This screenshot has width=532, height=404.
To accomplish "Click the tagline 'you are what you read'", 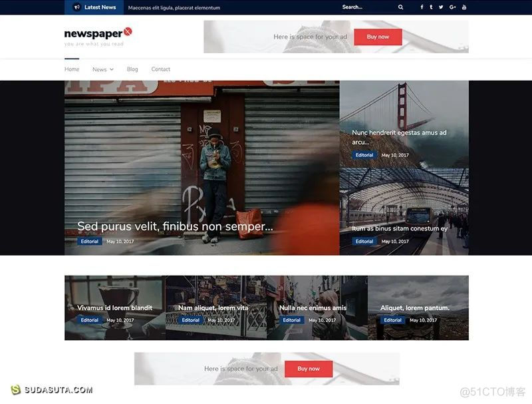I will (94, 44).
